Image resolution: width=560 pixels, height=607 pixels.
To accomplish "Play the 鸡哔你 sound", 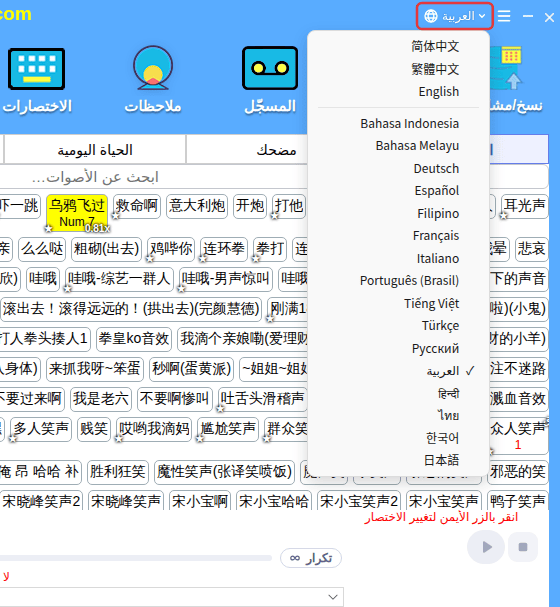I will click(x=171, y=249).
